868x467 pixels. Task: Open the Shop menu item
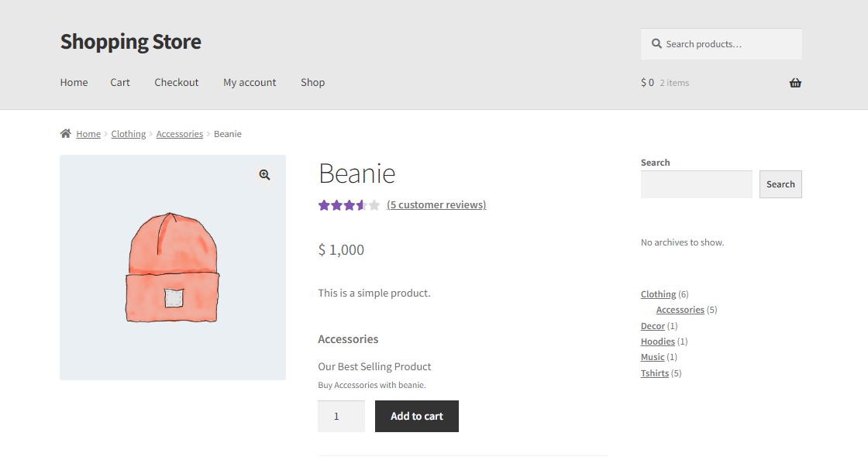tap(313, 82)
